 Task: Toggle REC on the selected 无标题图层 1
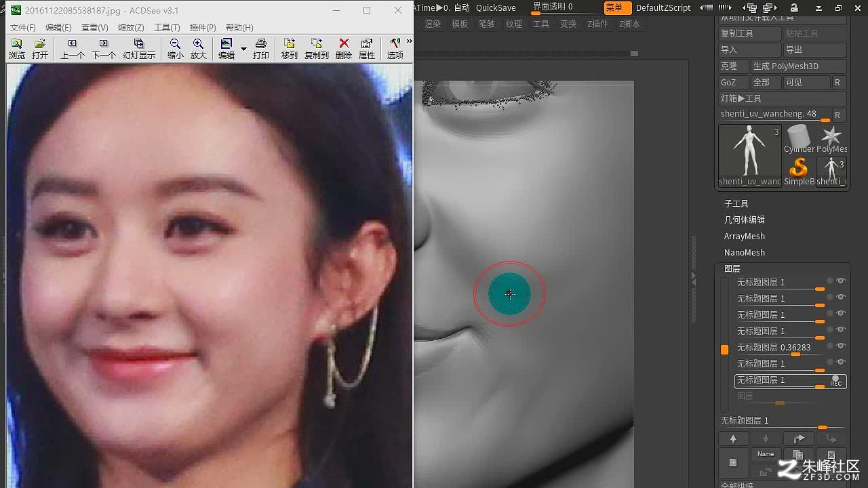tap(835, 381)
